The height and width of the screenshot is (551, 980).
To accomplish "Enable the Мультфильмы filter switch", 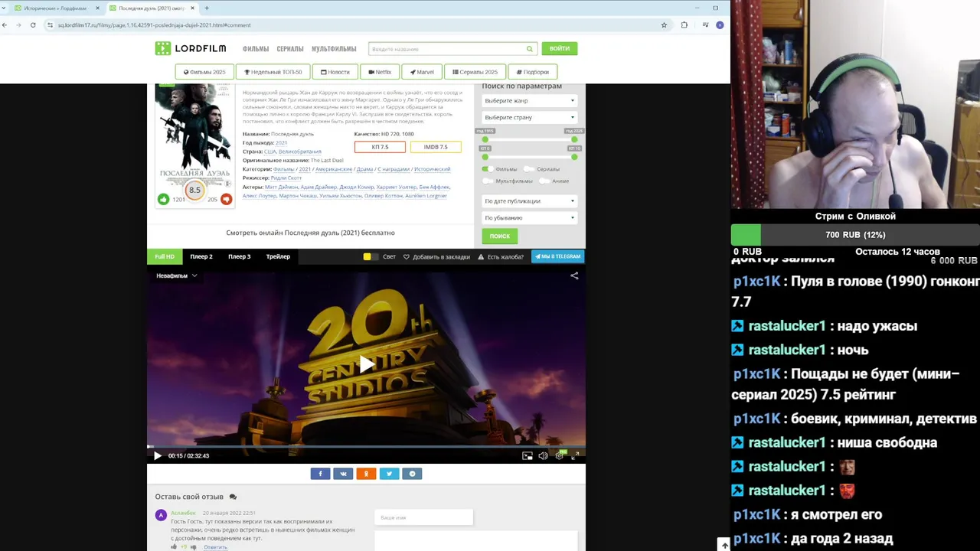I will click(x=488, y=181).
